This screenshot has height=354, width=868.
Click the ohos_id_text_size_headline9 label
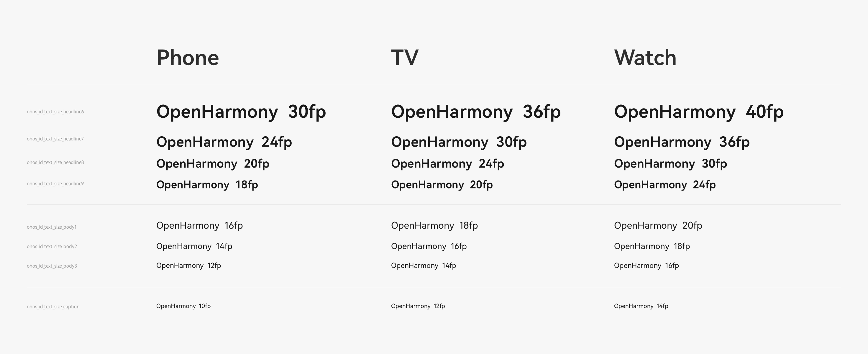(55, 184)
